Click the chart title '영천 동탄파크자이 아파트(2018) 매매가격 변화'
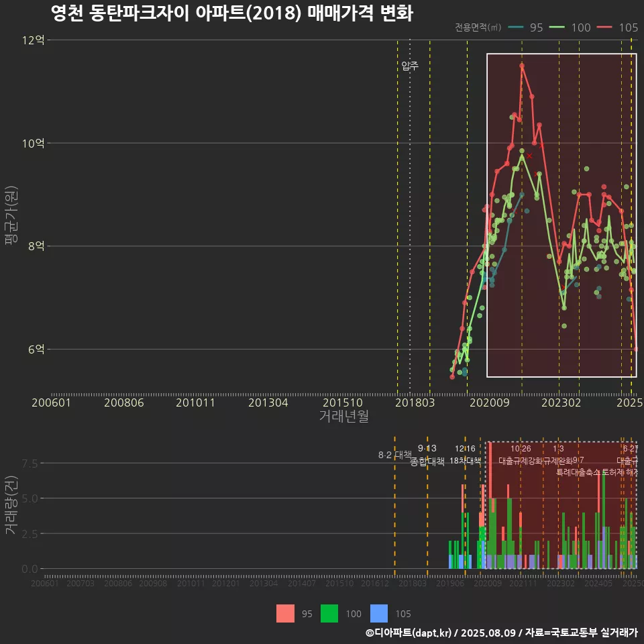644x644 pixels. coord(232,13)
